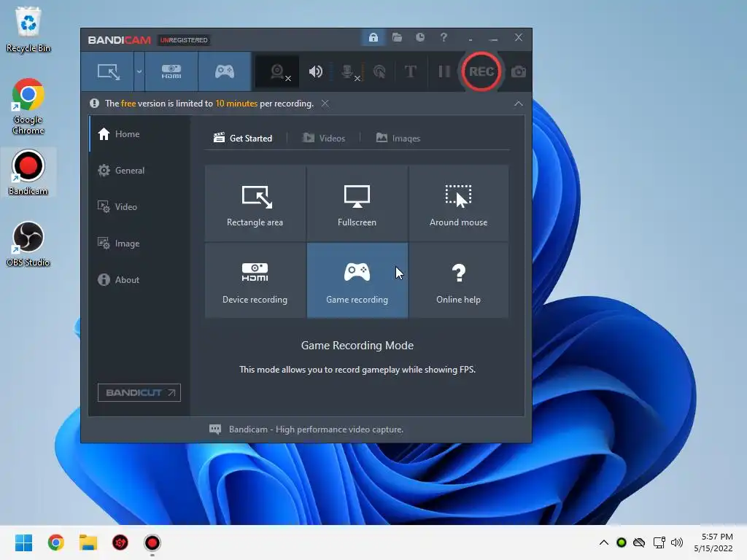Show hidden tray icons chevron
This screenshot has height=560, width=747.
[x=603, y=542]
